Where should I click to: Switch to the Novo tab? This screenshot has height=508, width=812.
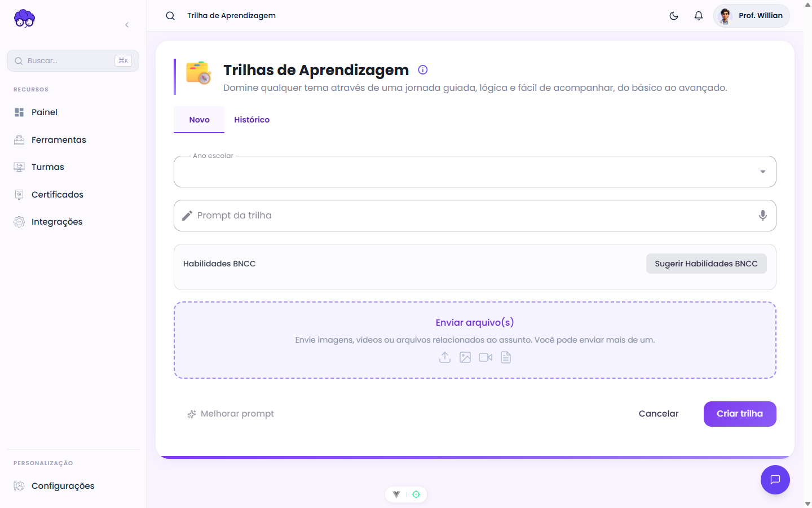199,120
